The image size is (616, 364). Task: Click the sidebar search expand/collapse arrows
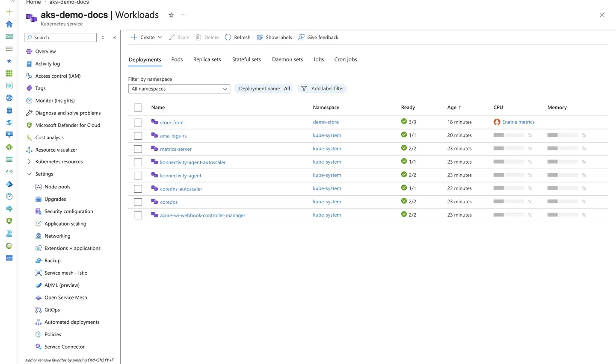(103, 38)
